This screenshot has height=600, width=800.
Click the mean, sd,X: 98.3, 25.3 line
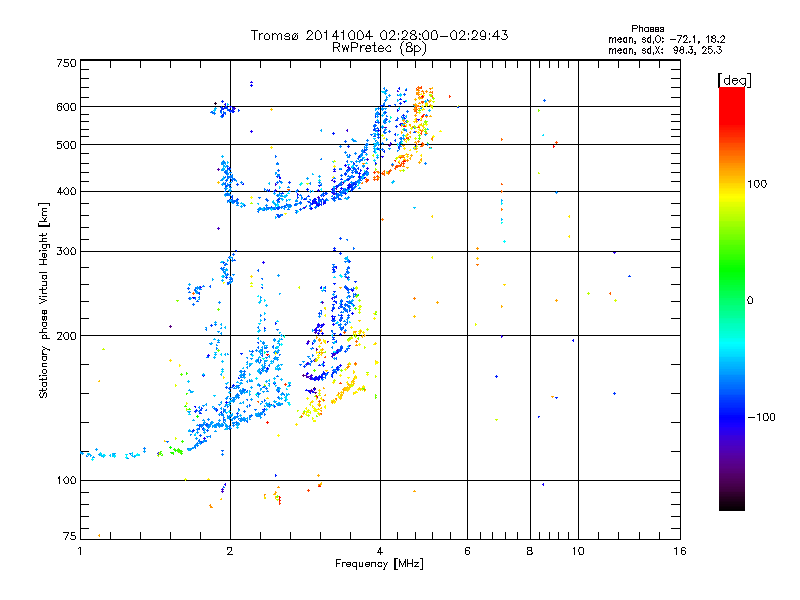point(665,50)
